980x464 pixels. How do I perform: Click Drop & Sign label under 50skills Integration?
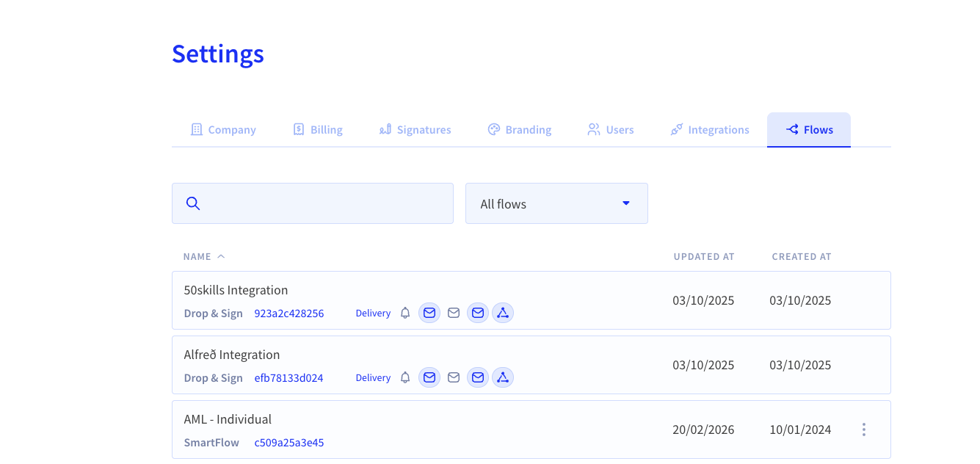[213, 313]
